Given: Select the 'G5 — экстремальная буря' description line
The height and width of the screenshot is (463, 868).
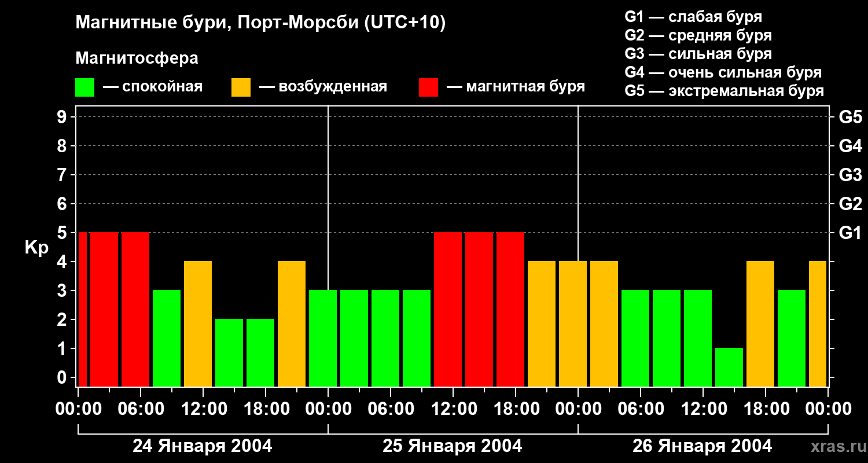Looking at the screenshot, I should point(724,91).
